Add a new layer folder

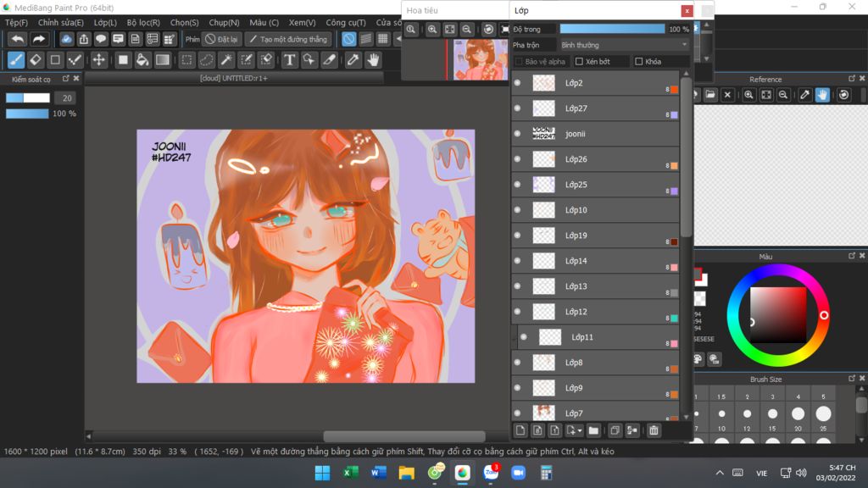click(593, 430)
